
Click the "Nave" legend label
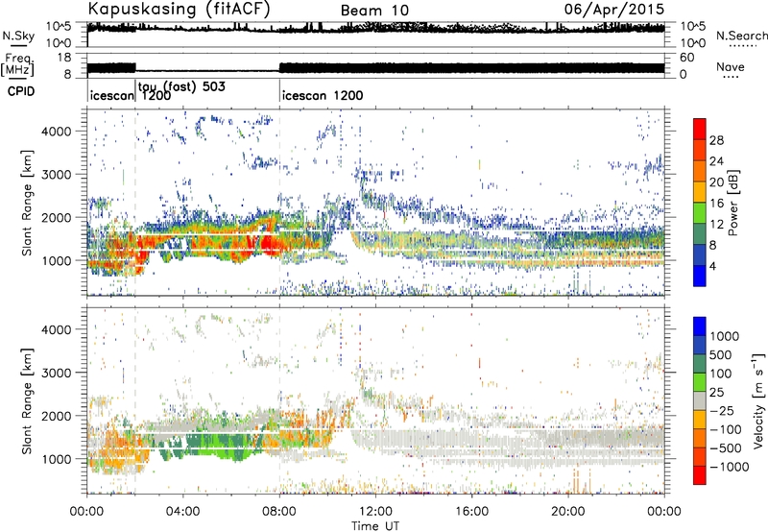pos(731,66)
